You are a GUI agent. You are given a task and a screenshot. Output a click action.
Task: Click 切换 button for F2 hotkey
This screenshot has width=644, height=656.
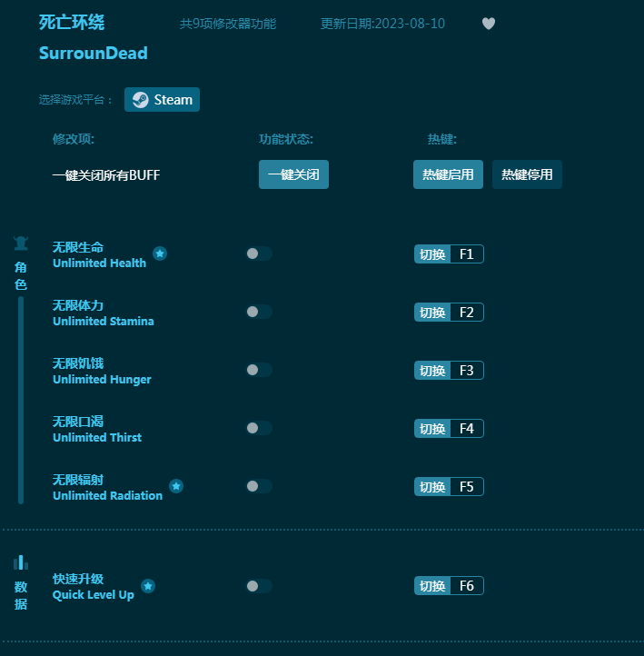tap(432, 313)
